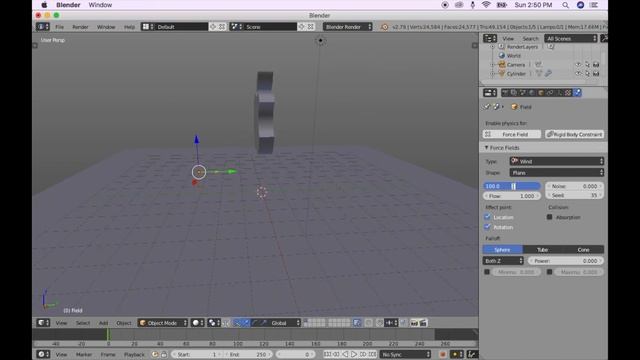Click the Cylinder modifier wrench icon in the Outliner

548,73
